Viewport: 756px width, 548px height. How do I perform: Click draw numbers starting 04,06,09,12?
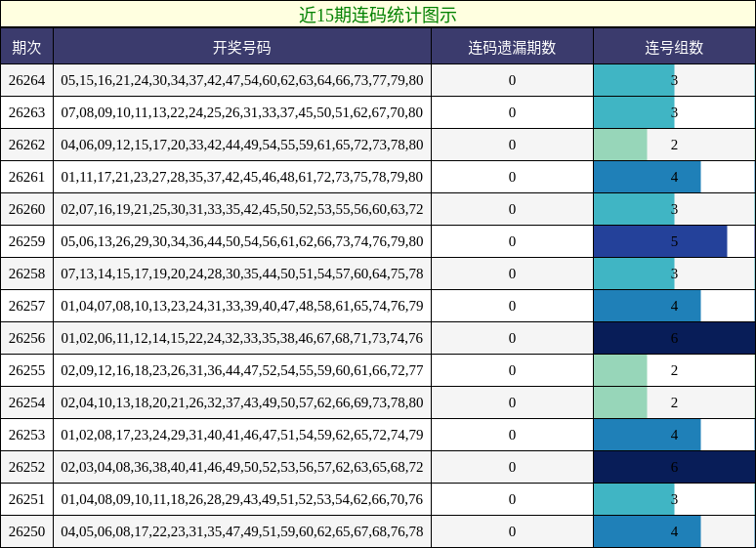(242, 145)
